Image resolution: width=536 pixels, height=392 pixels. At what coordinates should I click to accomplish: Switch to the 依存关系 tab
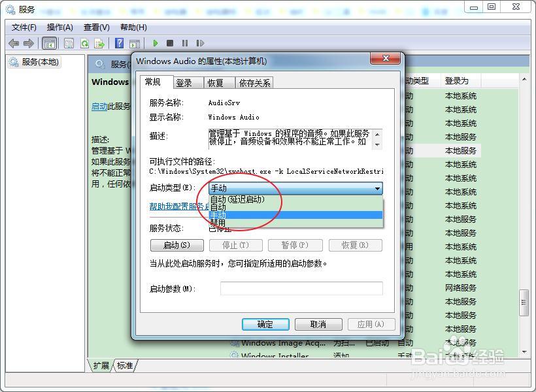[x=254, y=83]
